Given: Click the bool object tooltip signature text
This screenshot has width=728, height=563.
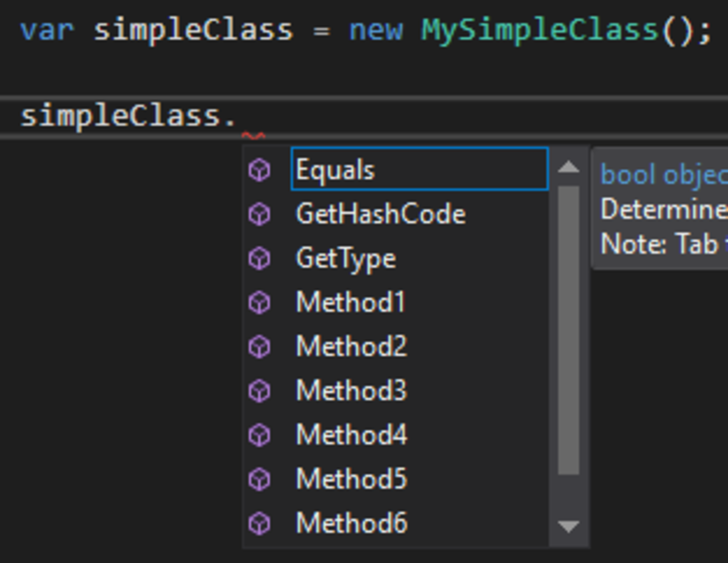Looking at the screenshot, I should click(x=664, y=174).
